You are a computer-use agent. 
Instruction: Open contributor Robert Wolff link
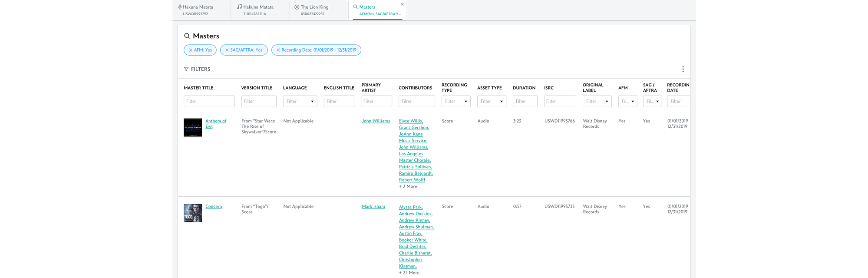(412, 180)
